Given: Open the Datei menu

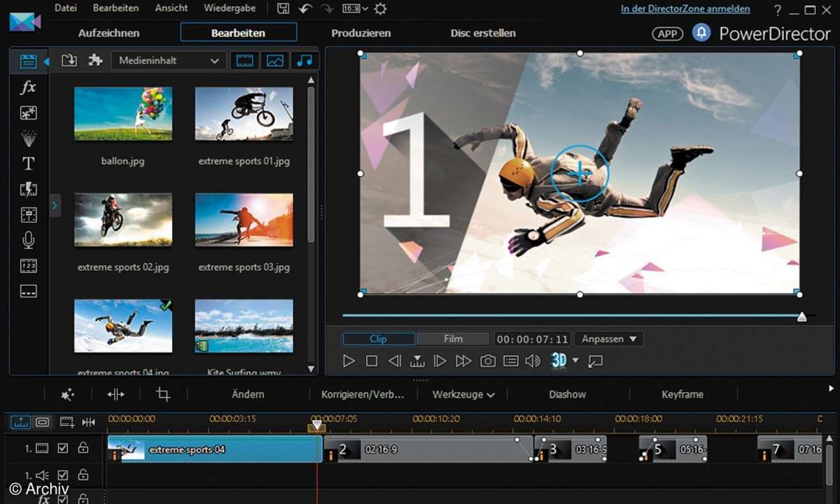Looking at the screenshot, I should tap(66, 8).
